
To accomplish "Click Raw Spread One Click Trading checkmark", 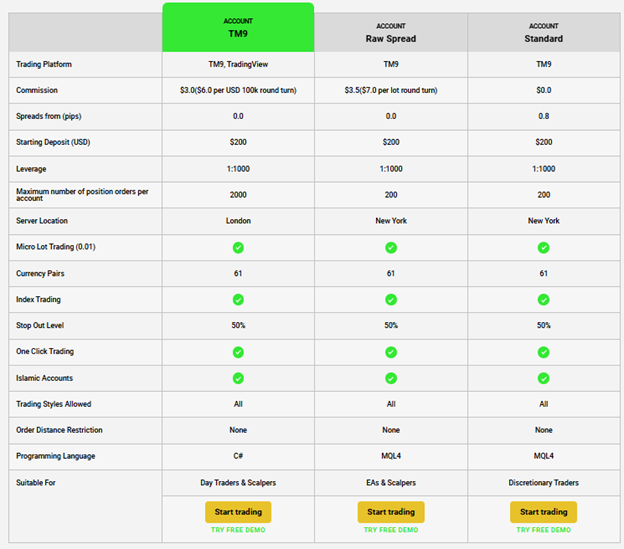I will pos(391,352).
